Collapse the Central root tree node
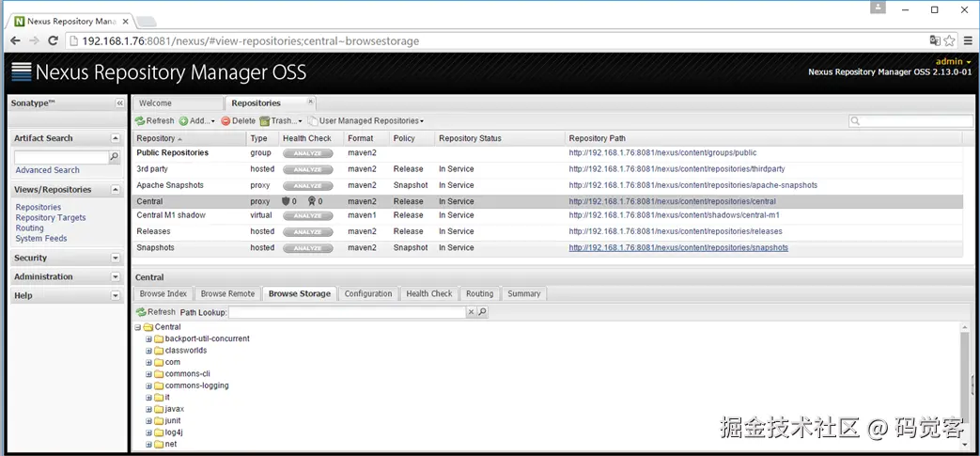 coord(137,327)
